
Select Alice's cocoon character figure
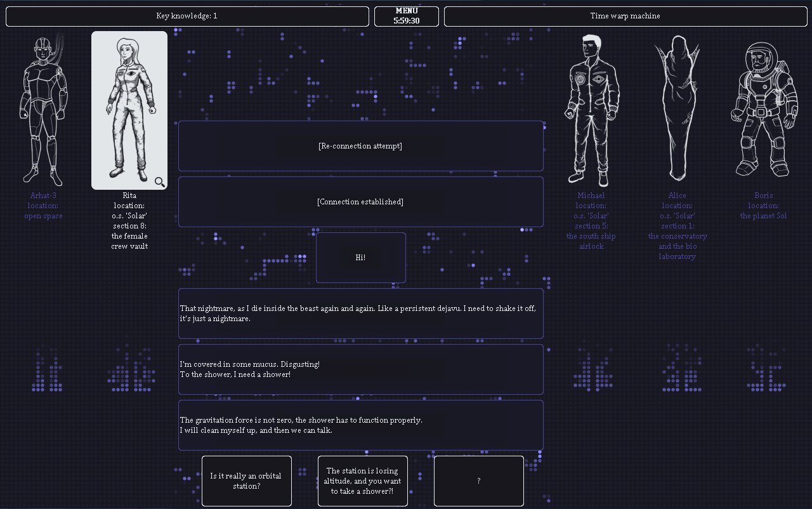point(678,109)
